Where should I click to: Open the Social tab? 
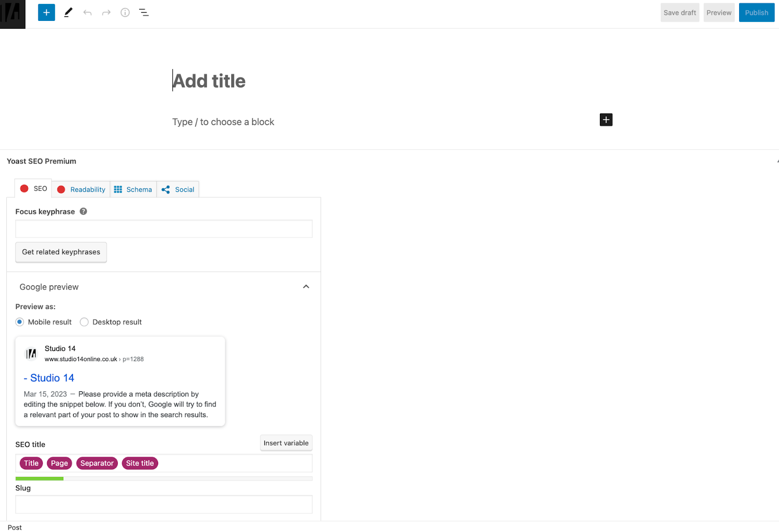[178, 189]
